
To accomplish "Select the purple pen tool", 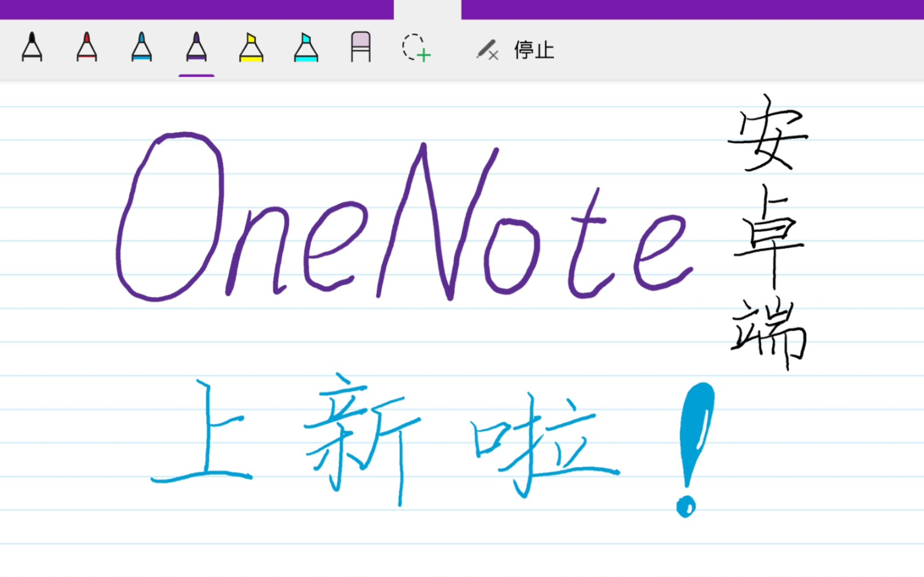I will (x=196, y=47).
